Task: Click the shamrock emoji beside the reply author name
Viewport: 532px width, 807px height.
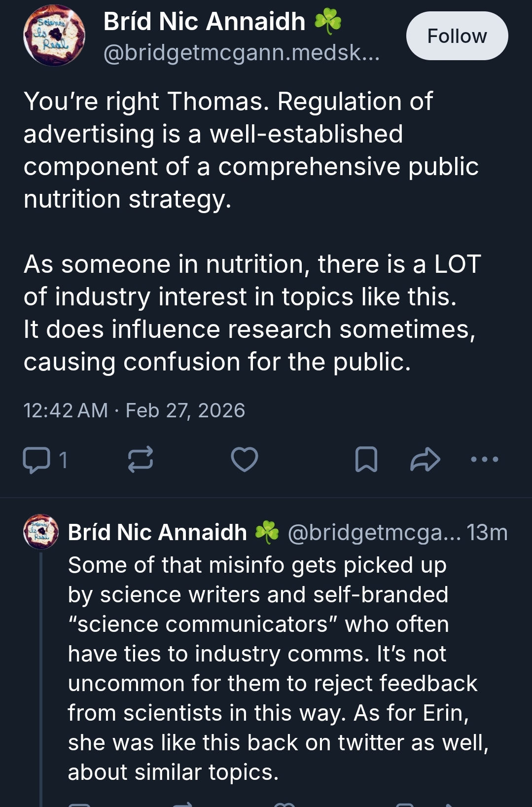Action: [267, 532]
